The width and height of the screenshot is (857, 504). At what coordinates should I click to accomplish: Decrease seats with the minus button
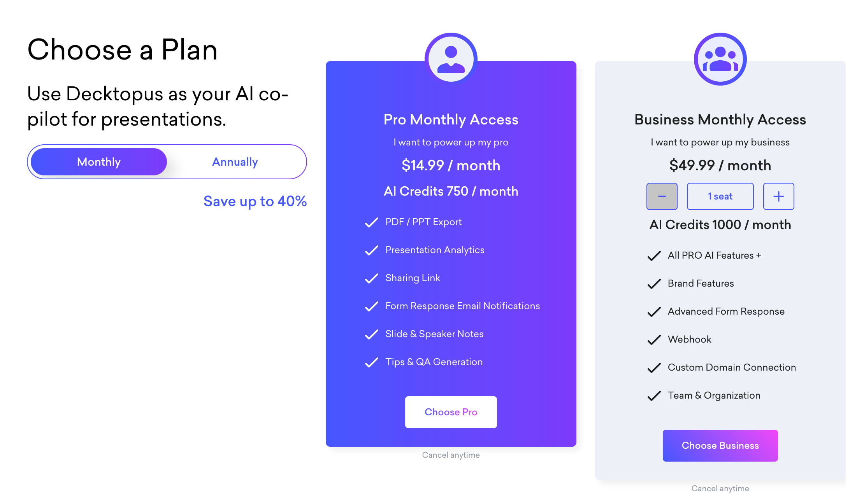[662, 196]
